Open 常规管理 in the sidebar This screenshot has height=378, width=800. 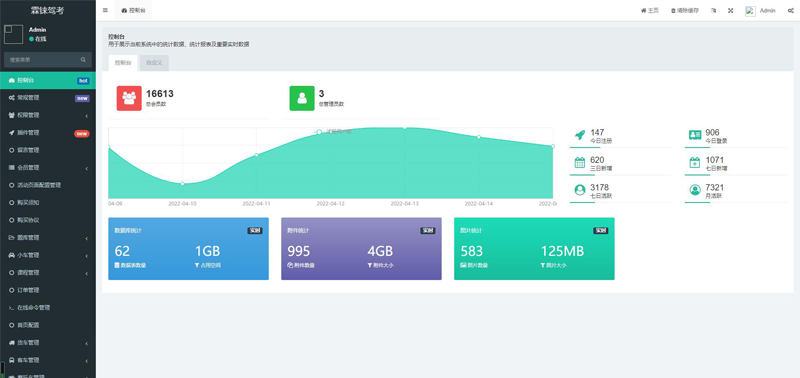click(48, 97)
